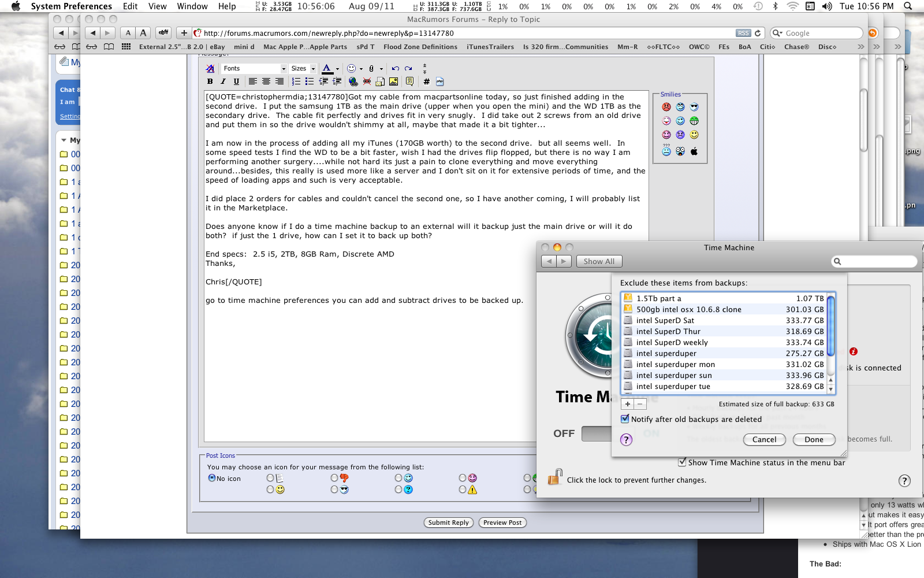Click Preview Post
The image size is (924, 578).
click(x=502, y=523)
